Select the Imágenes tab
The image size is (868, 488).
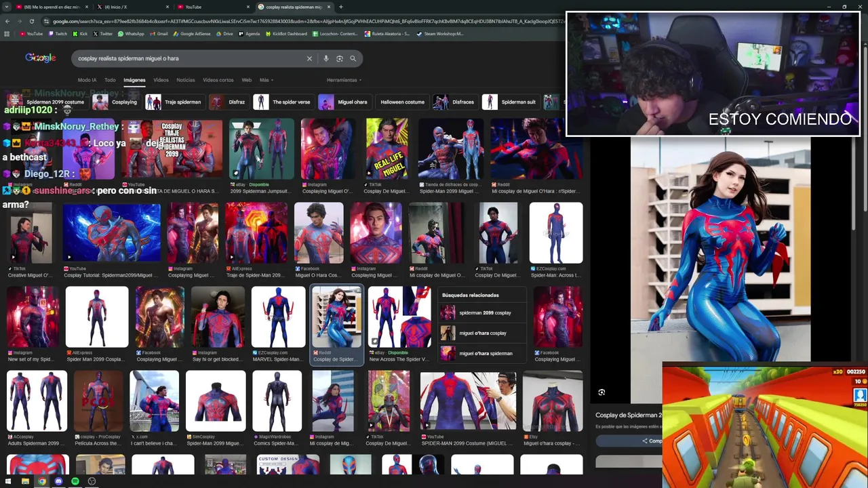click(x=134, y=80)
